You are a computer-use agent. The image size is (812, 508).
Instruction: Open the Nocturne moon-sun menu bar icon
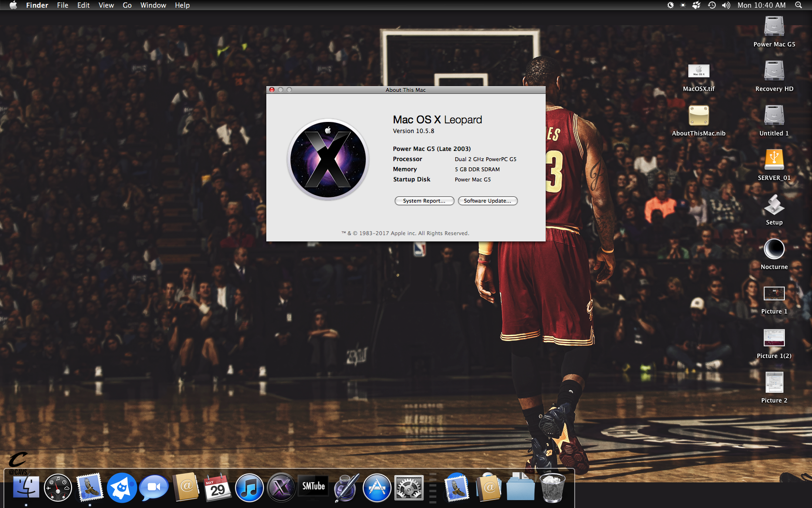[x=670, y=5]
